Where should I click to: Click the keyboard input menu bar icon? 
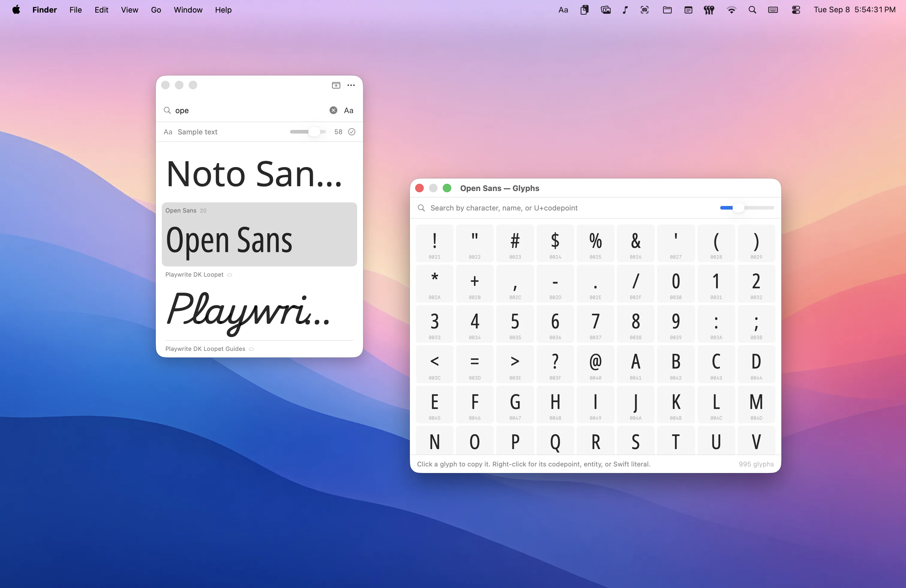[773, 10]
